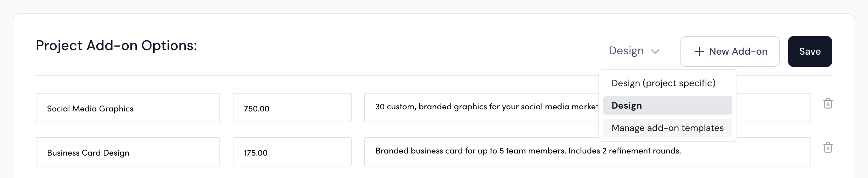The image size is (868, 178).
Task: Click the chevron arrow next to Design
Action: point(655,52)
